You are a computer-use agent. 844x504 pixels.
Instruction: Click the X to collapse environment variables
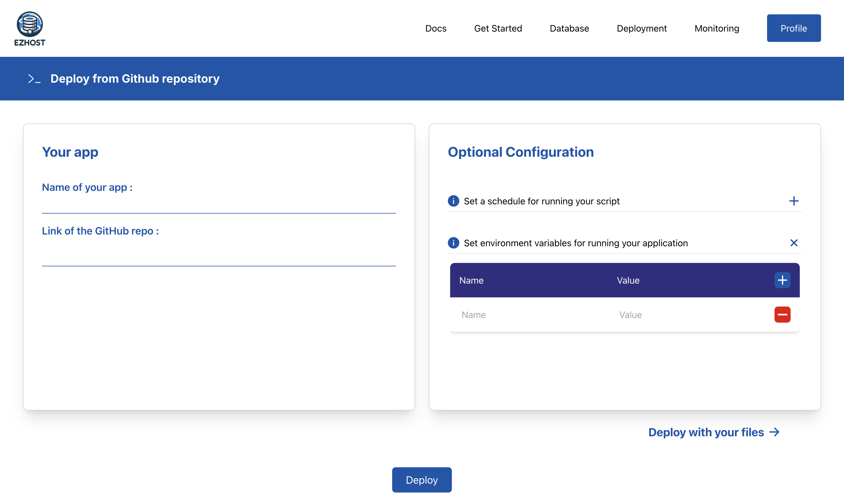[793, 243]
